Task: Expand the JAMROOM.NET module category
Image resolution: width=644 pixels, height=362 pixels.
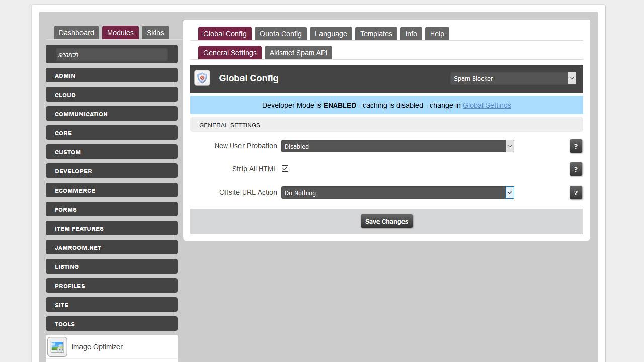Action: pyautogui.click(x=112, y=247)
